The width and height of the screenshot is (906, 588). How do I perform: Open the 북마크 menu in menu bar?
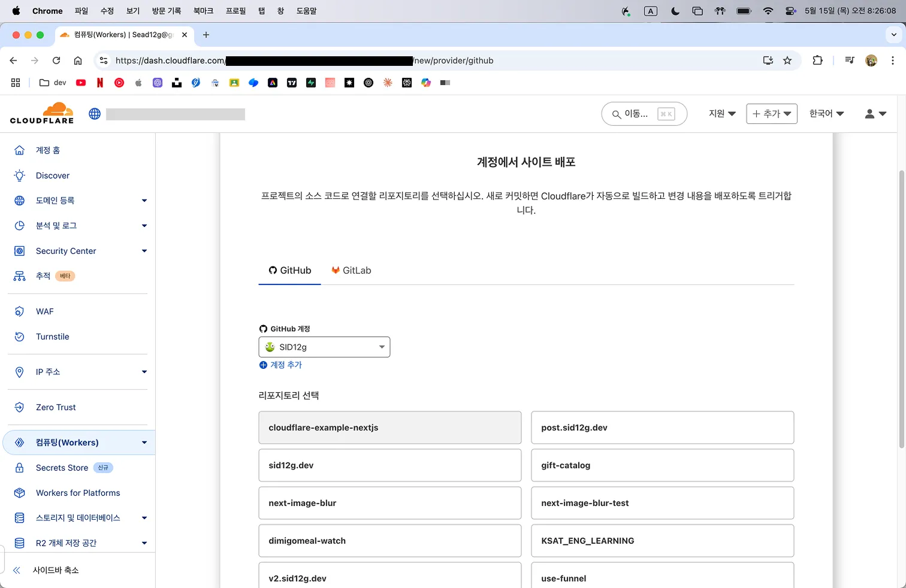pos(203,11)
